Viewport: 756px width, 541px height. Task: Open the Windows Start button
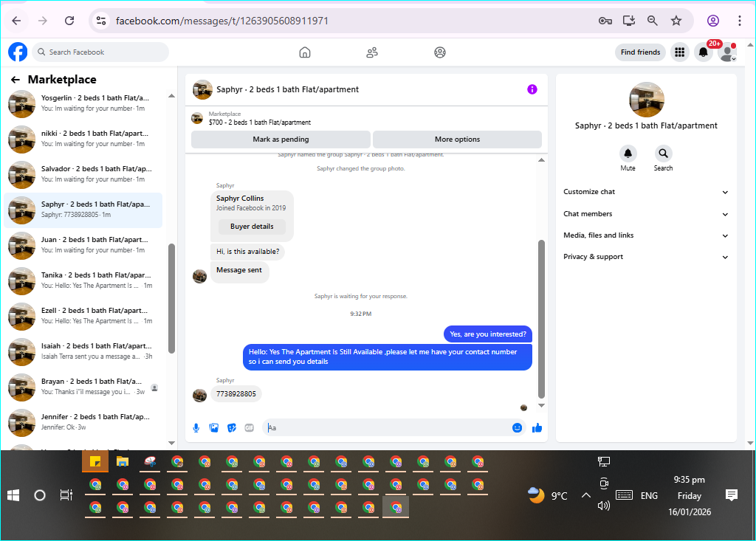coord(13,495)
